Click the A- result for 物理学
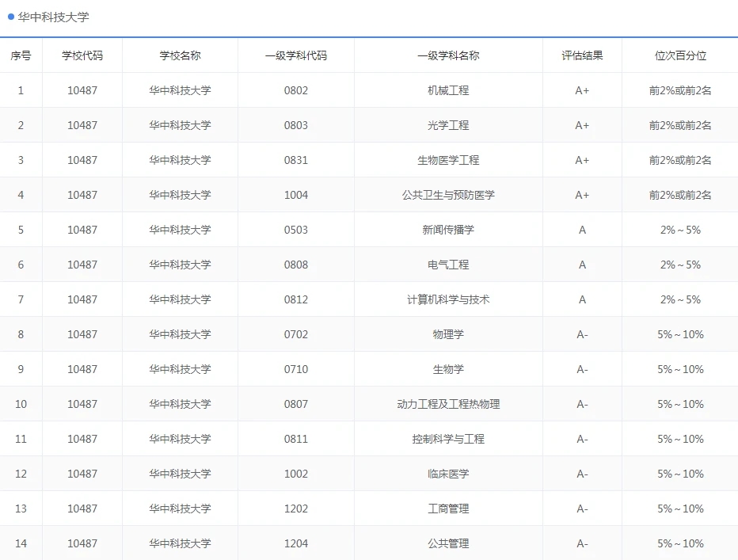738x560 pixels. 582,334
